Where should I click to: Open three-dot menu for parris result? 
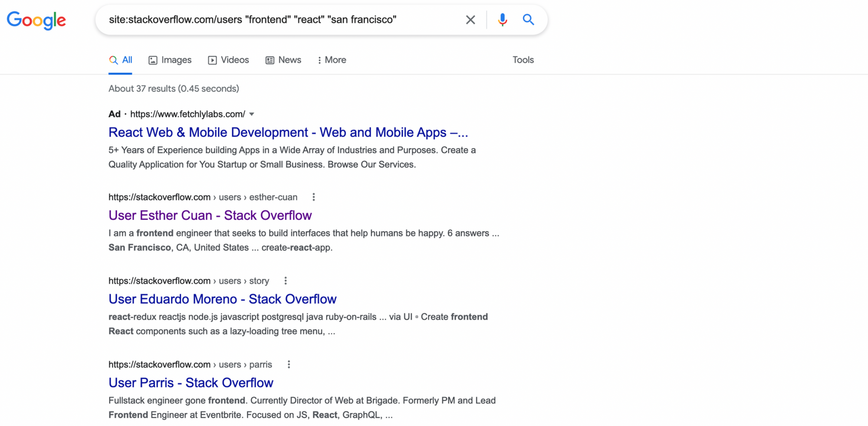pos(289,364)
